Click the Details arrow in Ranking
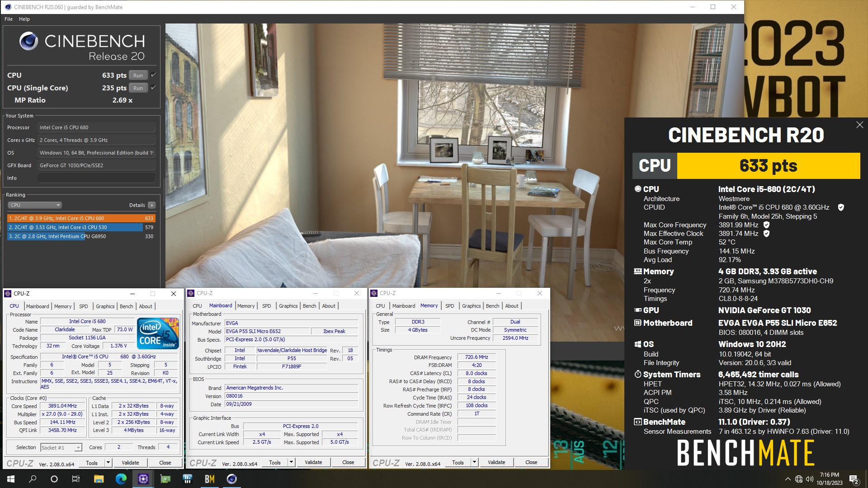The height and width of the screenshot is (488, 868). pyautogui.click(x=152, y=205)
